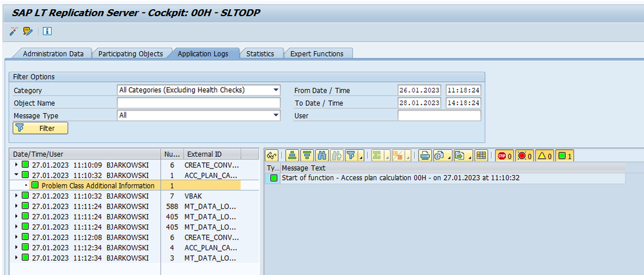This screenshot has width=644, height=275.
Task: Toggle the red STOP abort messages button
Action: pyautogui.click(x=504, y=156)
